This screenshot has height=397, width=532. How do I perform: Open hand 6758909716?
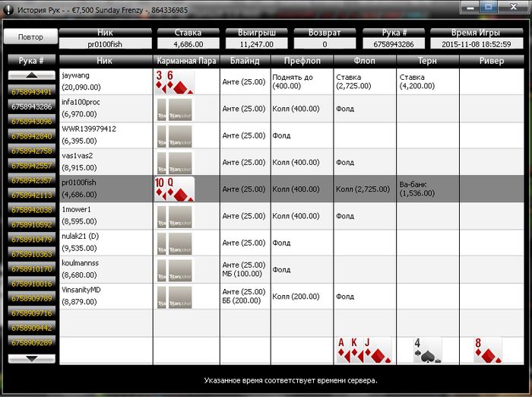point(32,313)
